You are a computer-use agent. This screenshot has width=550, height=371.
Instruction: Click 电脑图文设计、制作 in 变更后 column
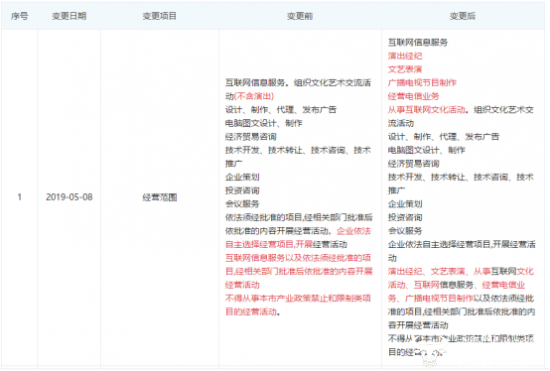[426, 150]
